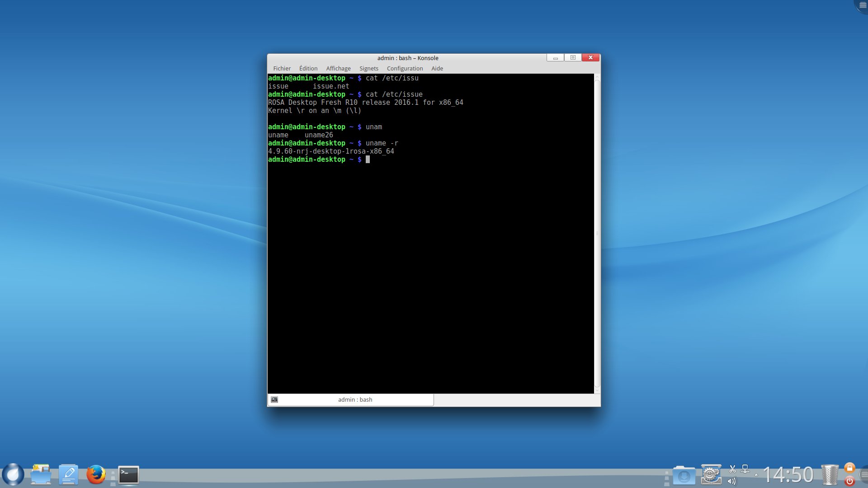Launch Firefox from the panel
The image size is (868, 488).
pyautogui.click(x=96, y=474)
